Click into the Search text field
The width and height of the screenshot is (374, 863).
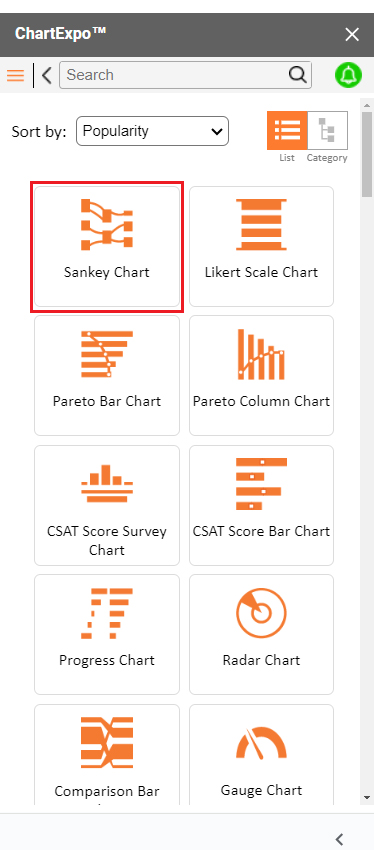pyautogui.click(x=176, y=75)
